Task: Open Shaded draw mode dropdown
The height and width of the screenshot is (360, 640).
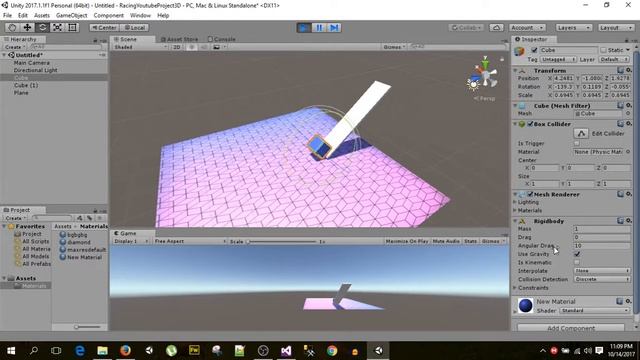Action: point(140,47)
